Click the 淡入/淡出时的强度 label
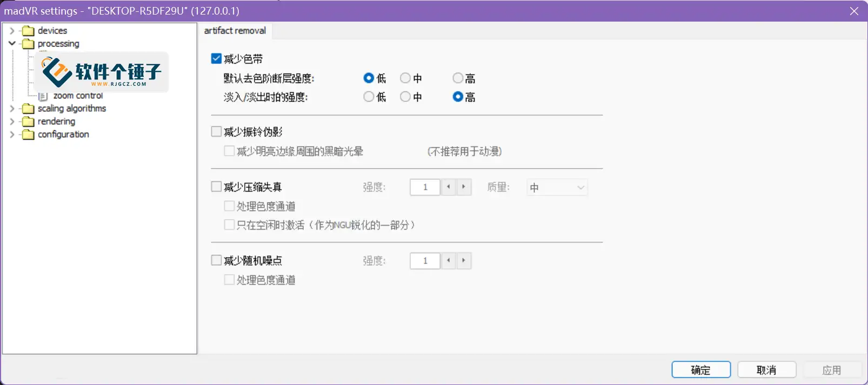Viewport: 868px width, 385px height. coord(265,97)
